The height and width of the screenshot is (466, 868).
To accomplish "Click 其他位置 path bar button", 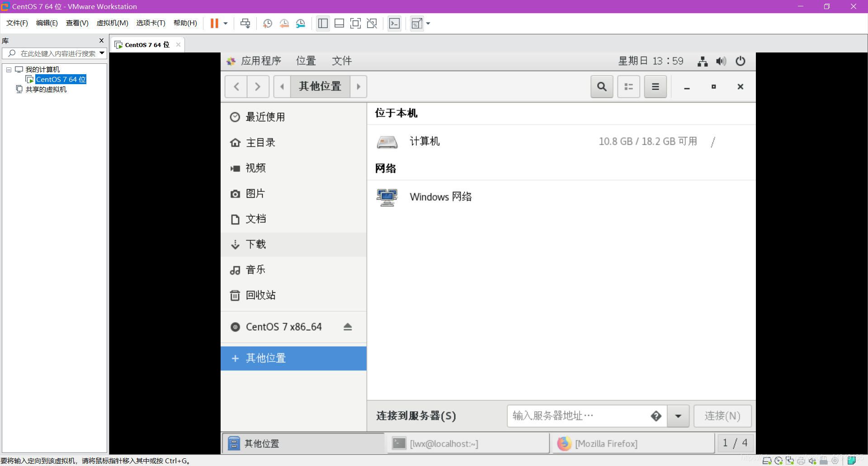I will [320, 86].
